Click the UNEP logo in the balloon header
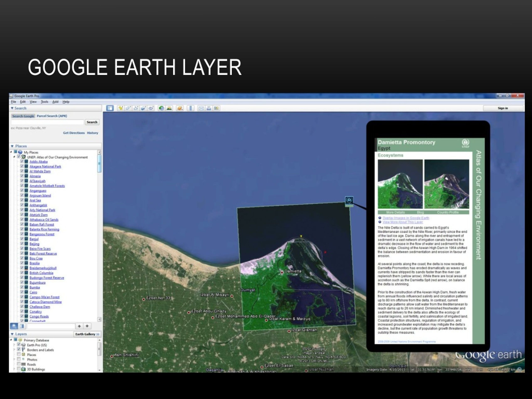Screen dimensions: 532x399 pos(465,143)
